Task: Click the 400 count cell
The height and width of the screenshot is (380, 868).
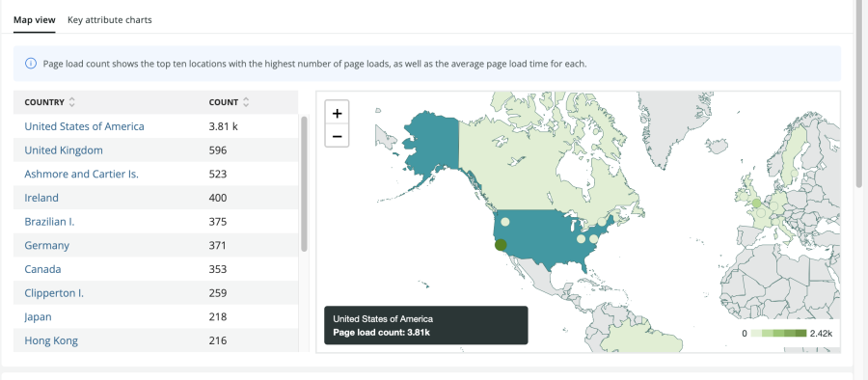Action: pyautogui.click(x=218, y=198)
